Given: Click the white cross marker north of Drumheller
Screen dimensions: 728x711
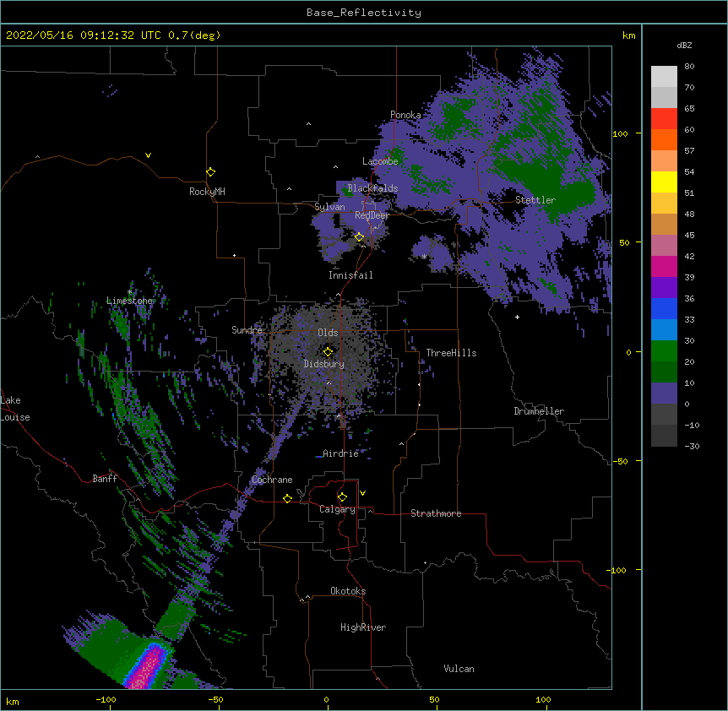Looking at the screenshot, I should click(517, 317).
